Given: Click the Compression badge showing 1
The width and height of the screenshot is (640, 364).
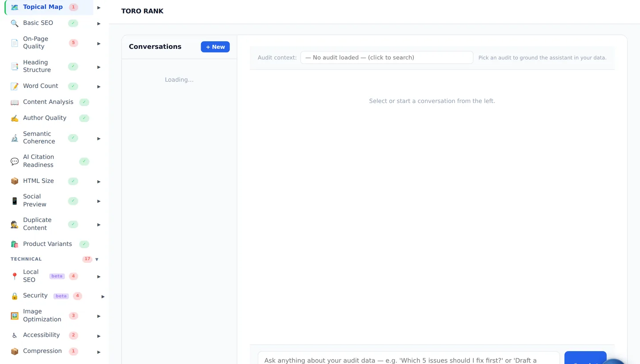Looking at the screenshot, I should point(73,352).
